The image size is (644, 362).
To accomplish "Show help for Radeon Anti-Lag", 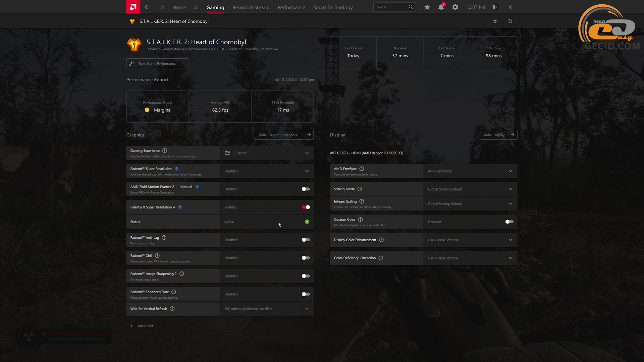I will tap(164, 238).
